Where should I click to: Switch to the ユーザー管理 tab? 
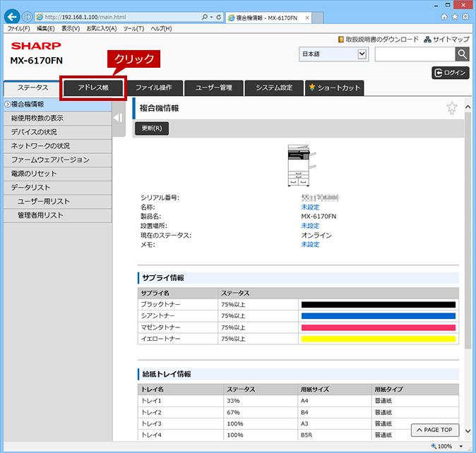click(214, 88)
